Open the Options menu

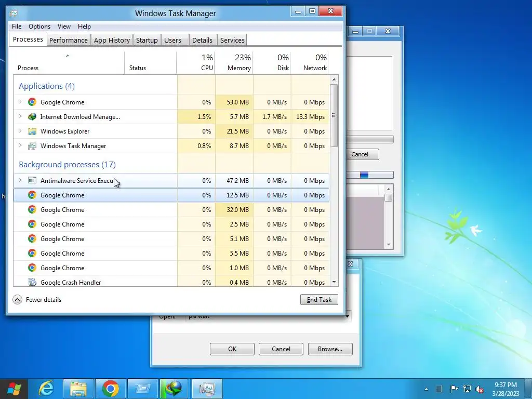tap(39, 26)
